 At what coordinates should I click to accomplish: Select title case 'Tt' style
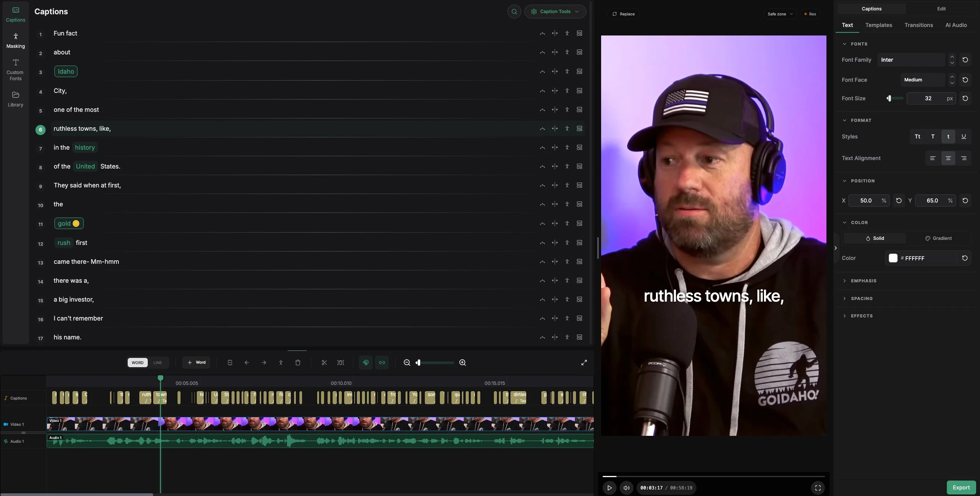(x=917, y=137)
